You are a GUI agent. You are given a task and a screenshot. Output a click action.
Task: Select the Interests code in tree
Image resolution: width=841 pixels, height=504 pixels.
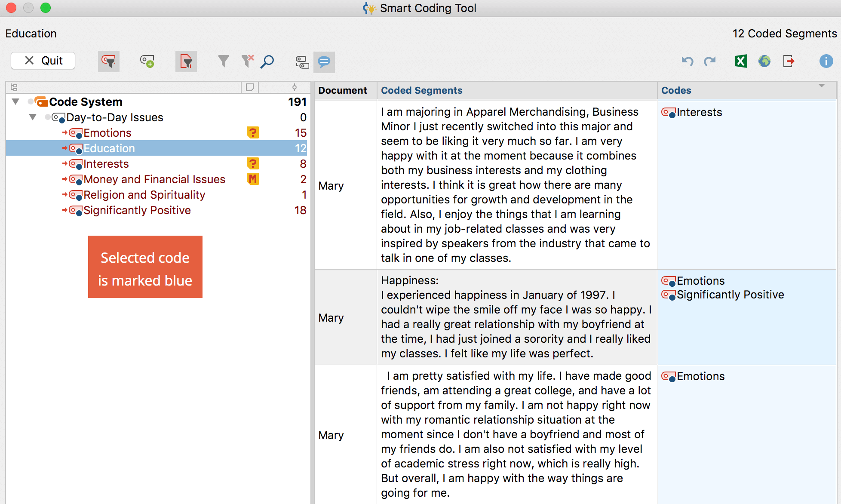[x=106, y=164]
